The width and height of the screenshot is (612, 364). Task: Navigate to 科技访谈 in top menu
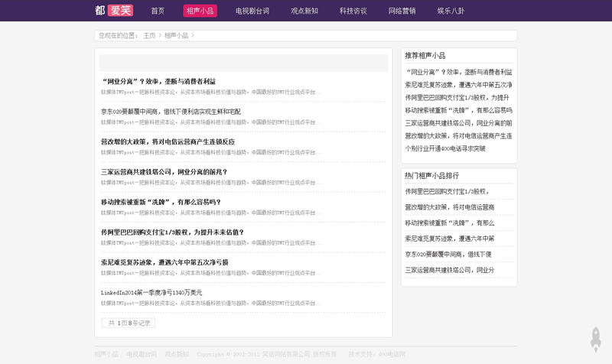click(353, 11)
